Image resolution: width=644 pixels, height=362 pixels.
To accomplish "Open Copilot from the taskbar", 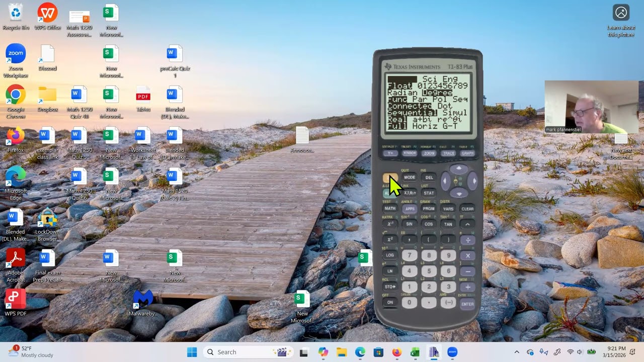I will (323, 352).
